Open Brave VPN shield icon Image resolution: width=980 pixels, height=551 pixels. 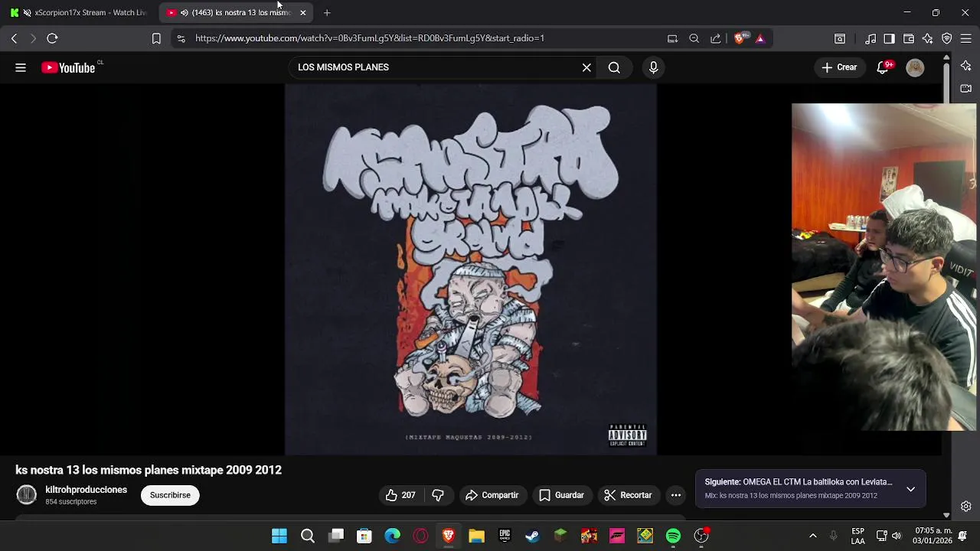coord(947,38)
